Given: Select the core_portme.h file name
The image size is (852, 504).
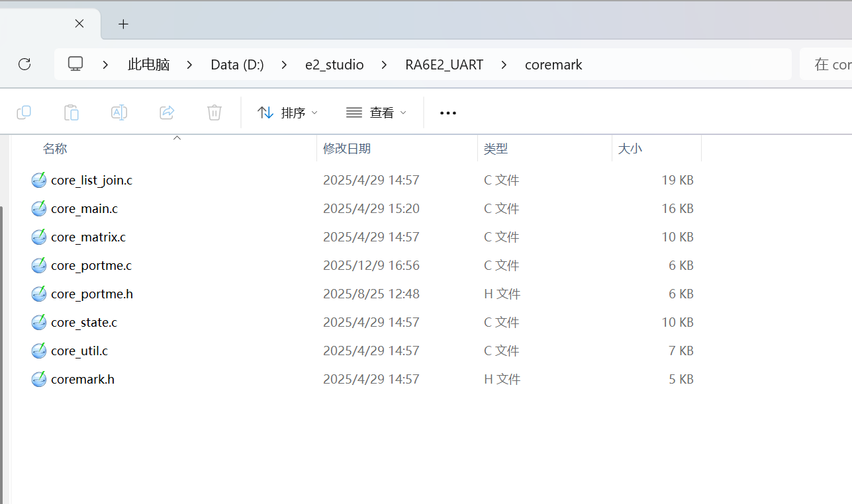Looking at the screenshot, I should click(92, 294).
